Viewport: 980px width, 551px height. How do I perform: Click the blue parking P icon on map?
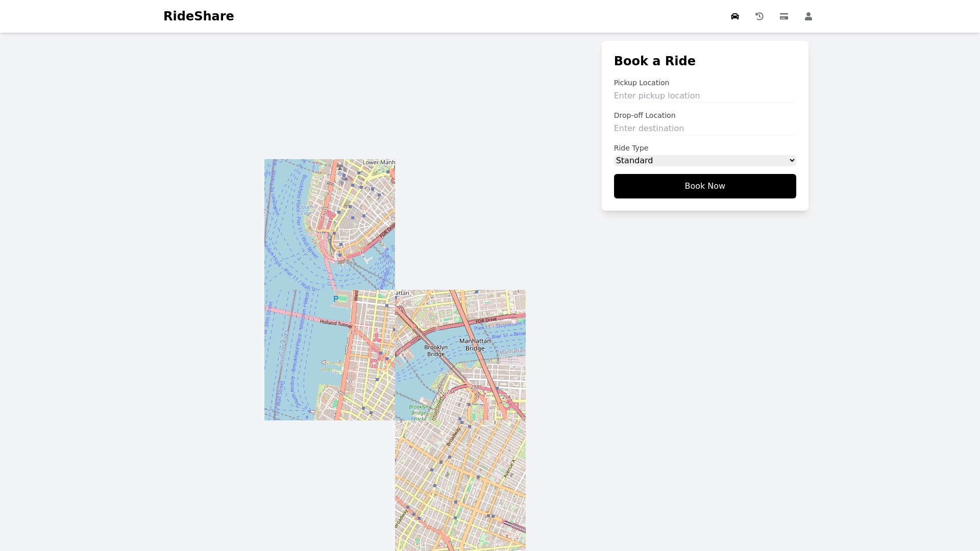[336, 299]
